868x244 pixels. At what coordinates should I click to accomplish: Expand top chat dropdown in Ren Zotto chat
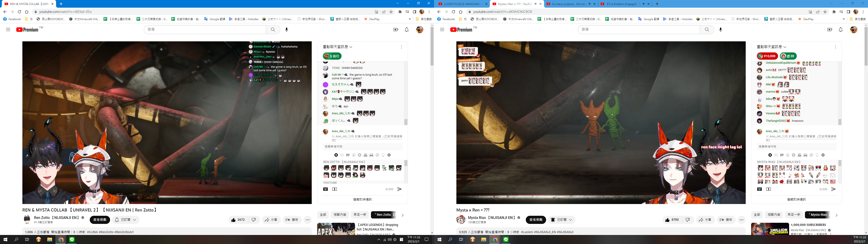(x=338, y=47)
